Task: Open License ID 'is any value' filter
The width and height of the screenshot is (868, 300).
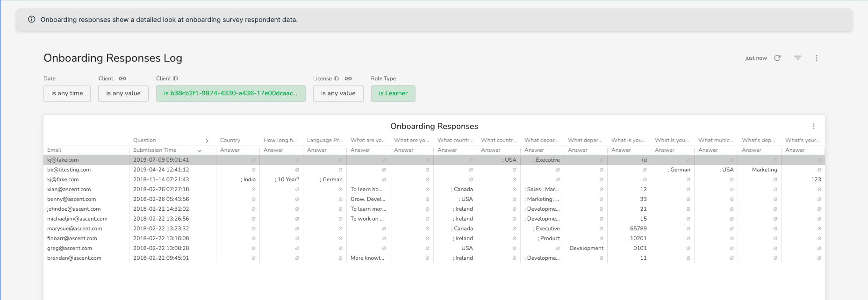Action: (x=338, y=93)
